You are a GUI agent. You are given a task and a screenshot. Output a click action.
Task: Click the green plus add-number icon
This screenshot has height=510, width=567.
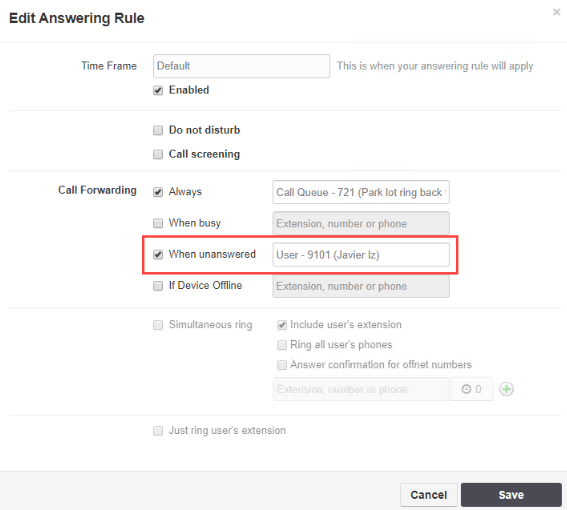tap(506, 389)
